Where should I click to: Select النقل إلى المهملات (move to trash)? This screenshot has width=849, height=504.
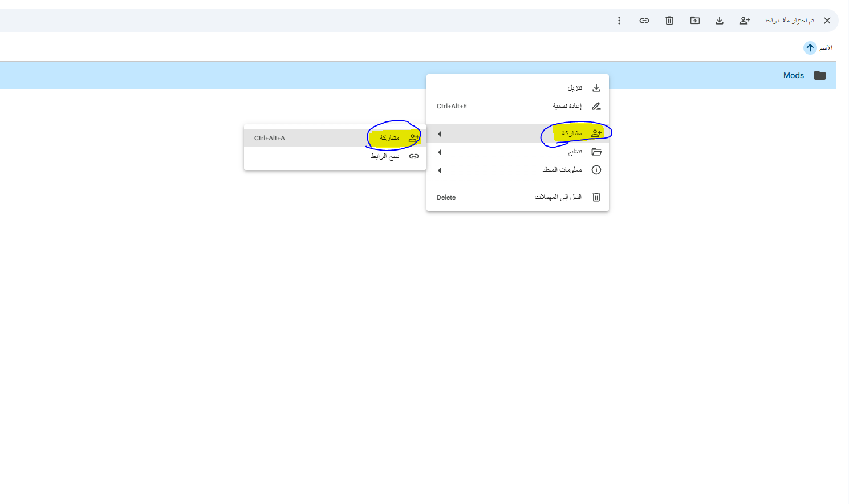point(558,197)
